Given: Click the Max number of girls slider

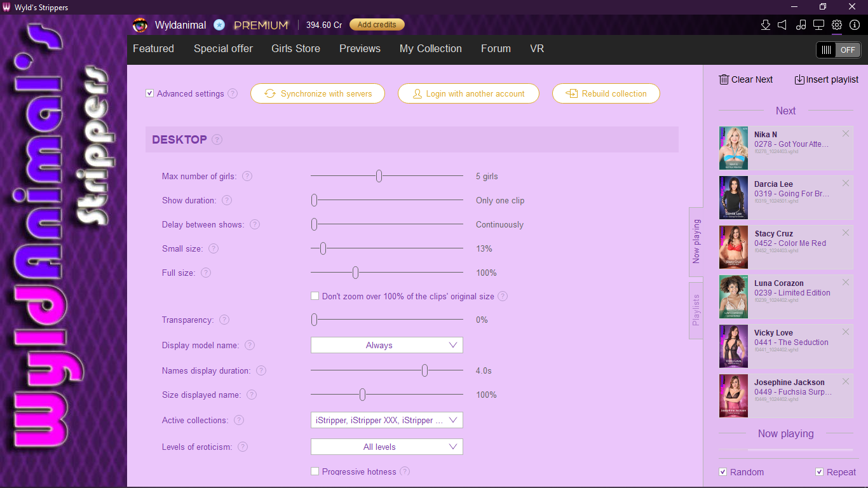Looking at the screenshot, I should point(387,176).
